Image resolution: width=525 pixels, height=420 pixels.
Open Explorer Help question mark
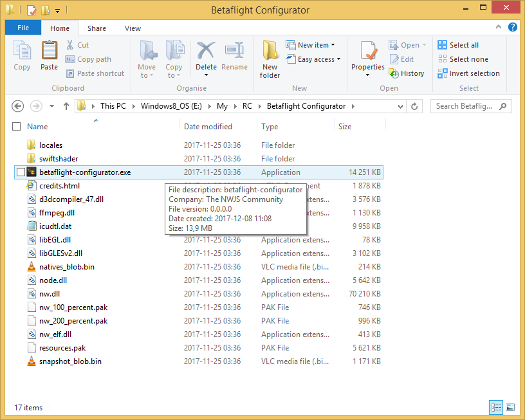[x=512, y=27]
